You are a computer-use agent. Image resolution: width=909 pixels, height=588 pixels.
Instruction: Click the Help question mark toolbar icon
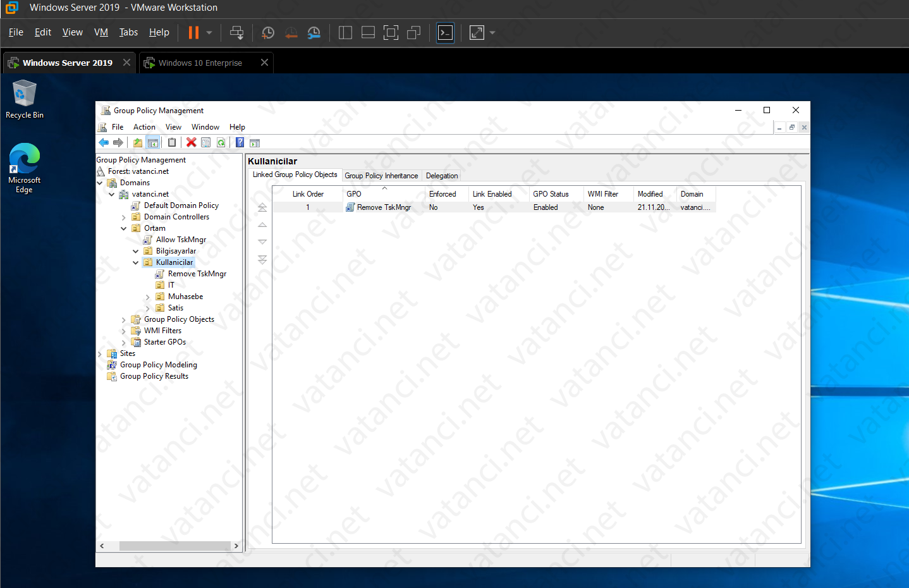click(x=239, y=142)
